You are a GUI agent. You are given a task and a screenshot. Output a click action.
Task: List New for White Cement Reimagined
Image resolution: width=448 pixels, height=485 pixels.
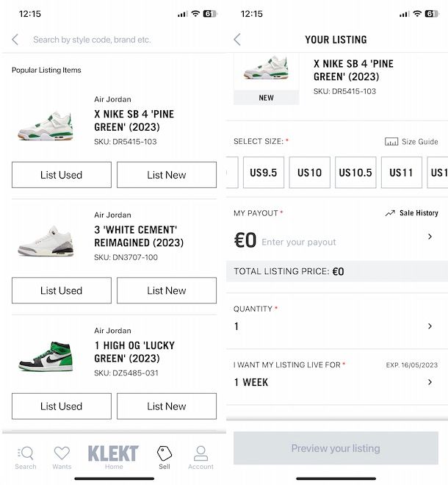coord(167,290)
